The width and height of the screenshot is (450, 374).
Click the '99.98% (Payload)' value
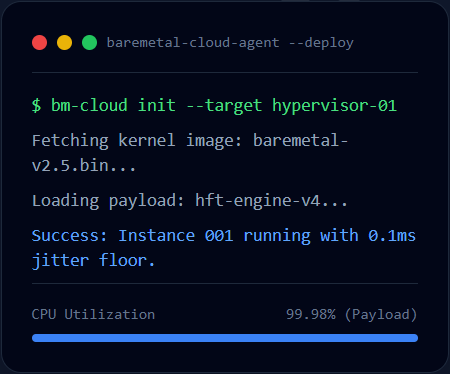tap(352, 315)
